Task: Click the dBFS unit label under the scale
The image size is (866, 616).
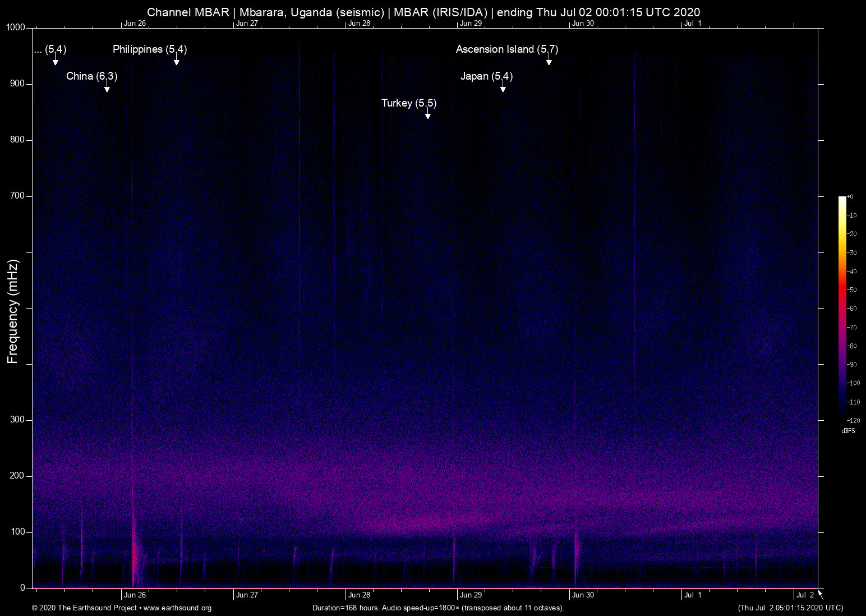Action: tap(848, 431)
